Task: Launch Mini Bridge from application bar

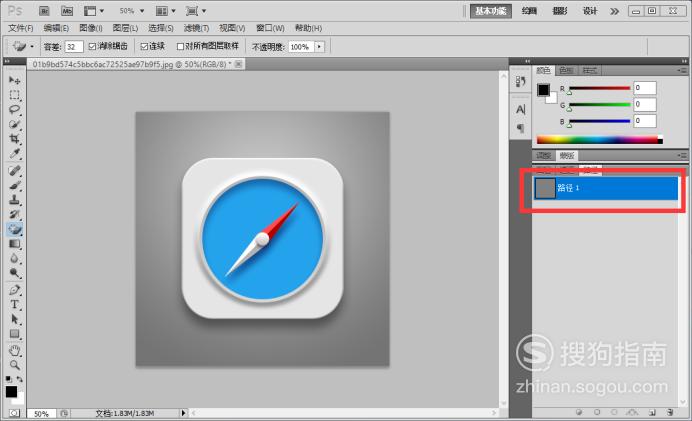Action: pyautogui.click(x=67, y=11)
